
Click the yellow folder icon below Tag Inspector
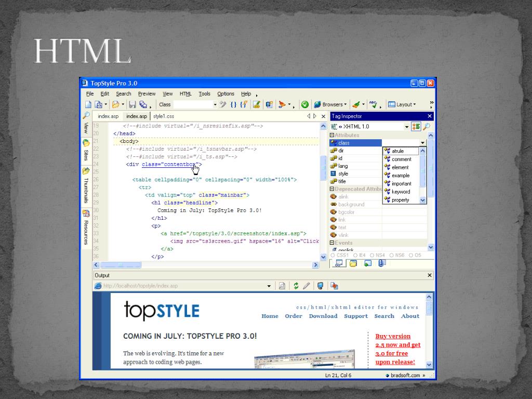(353, 263)
